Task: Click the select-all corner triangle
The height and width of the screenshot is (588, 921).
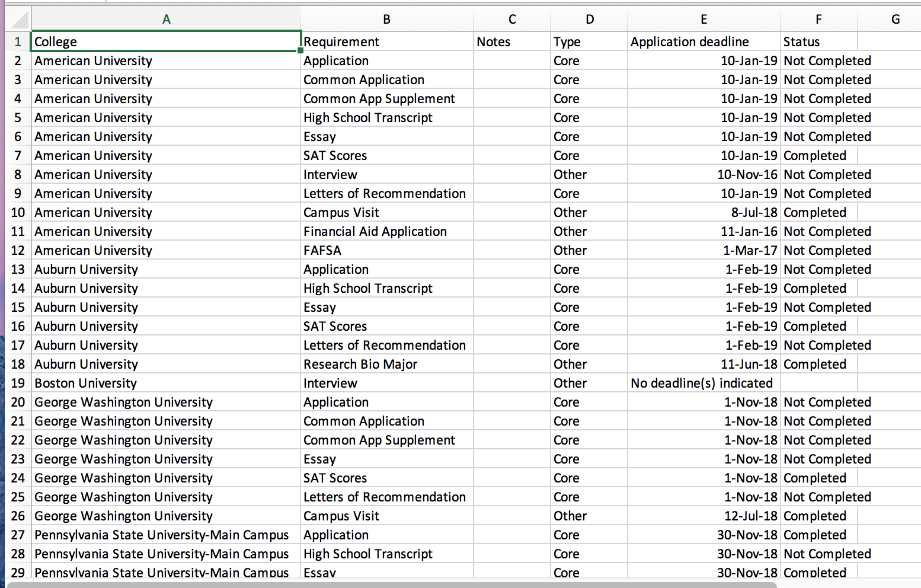Action: click(x=19, y=20)
